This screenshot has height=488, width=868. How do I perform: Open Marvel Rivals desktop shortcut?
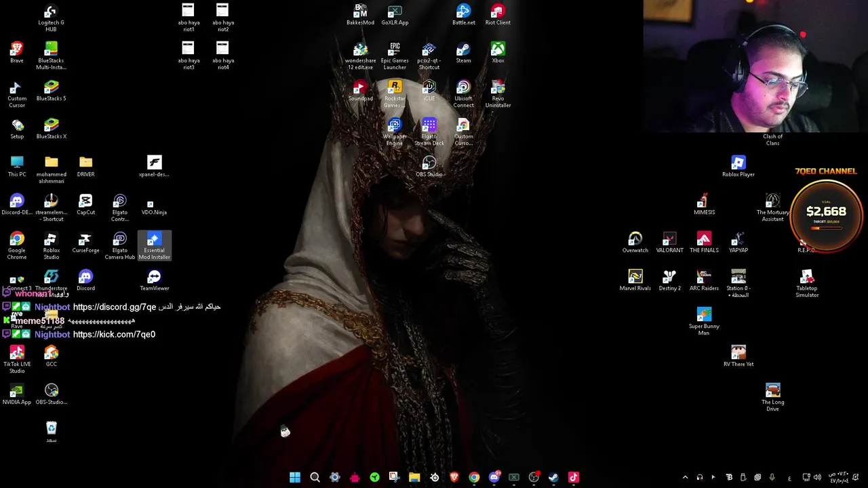tap(635, 281)
